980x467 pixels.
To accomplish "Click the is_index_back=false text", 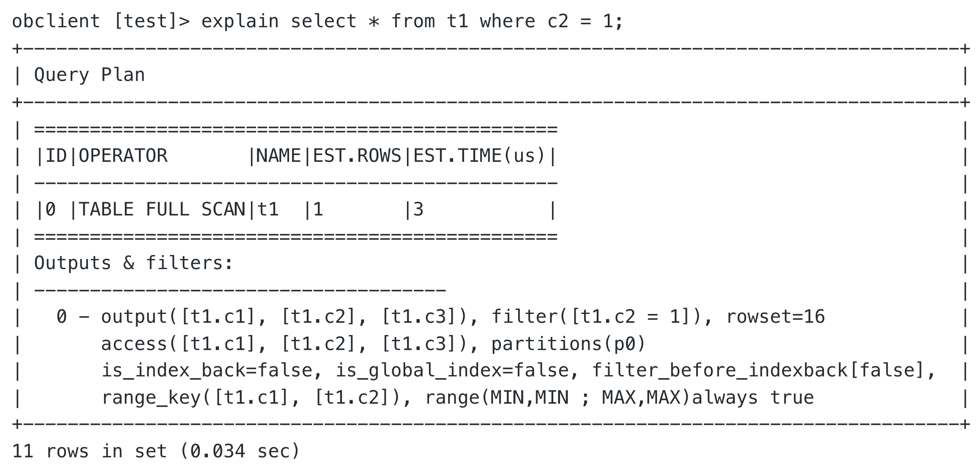I will pyautogui.click(x=207, y=371).
